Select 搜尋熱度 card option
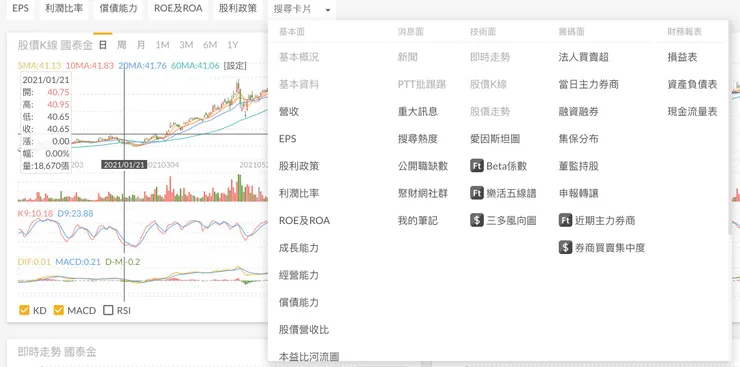 pos(418,139)
